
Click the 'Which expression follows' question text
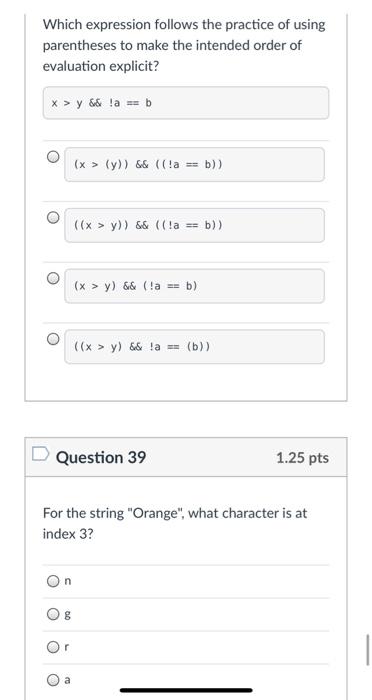(x=184, y=46)
